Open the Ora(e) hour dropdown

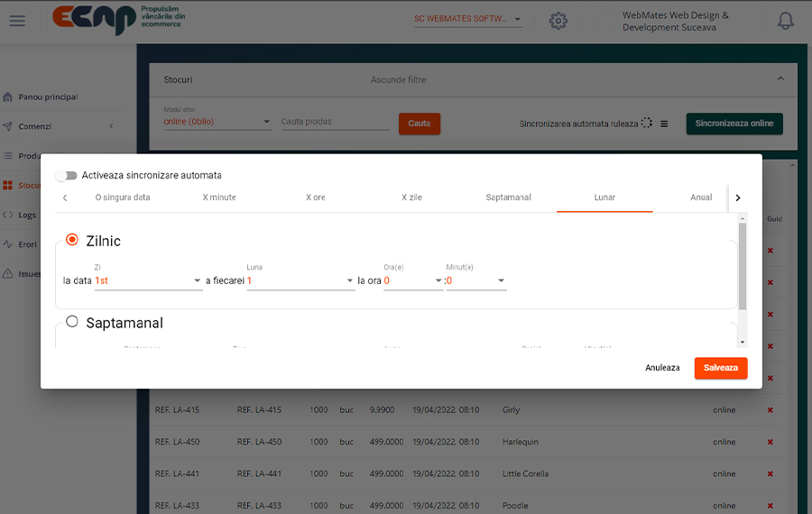coord(413,281)
